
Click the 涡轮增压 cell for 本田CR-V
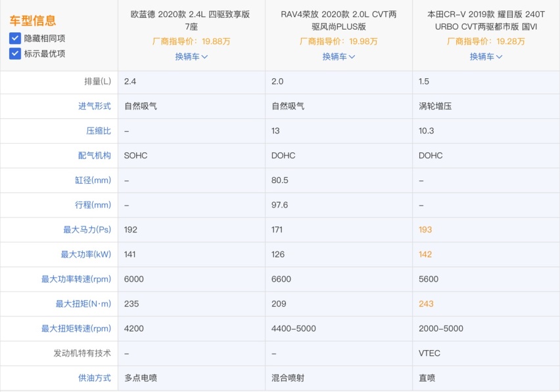pyautogui.click(x=435, y=106)
